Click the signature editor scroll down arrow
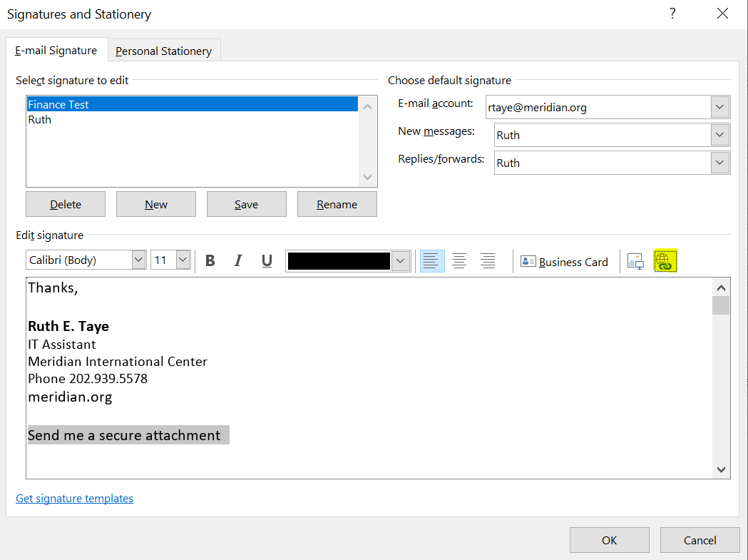The image size is (748, 560). (721, 470)
